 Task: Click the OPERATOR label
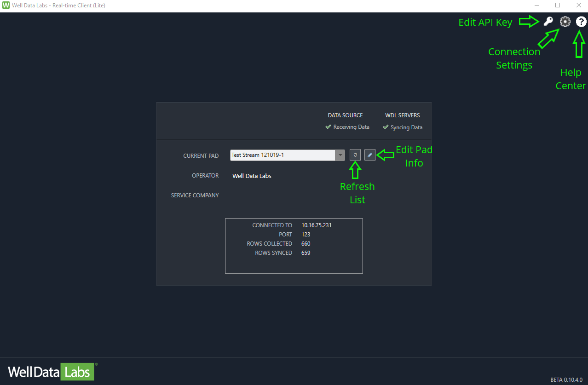(x=205, y=176)
